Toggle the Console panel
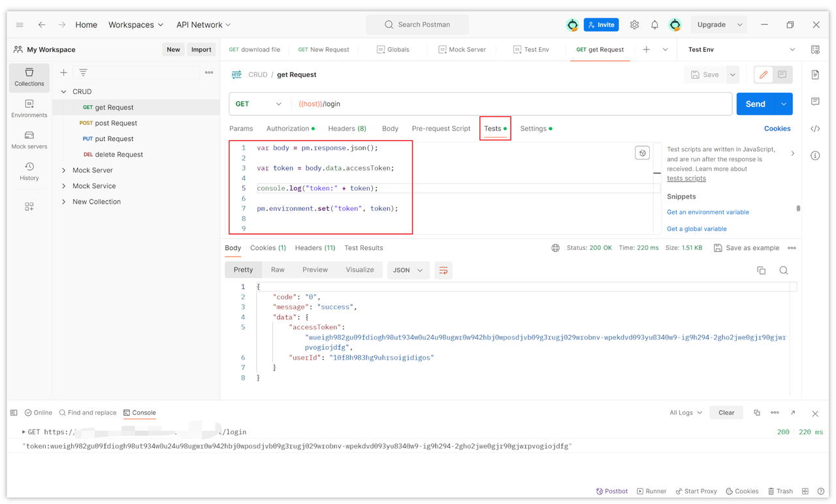836x504 pixels. [140, 413]
